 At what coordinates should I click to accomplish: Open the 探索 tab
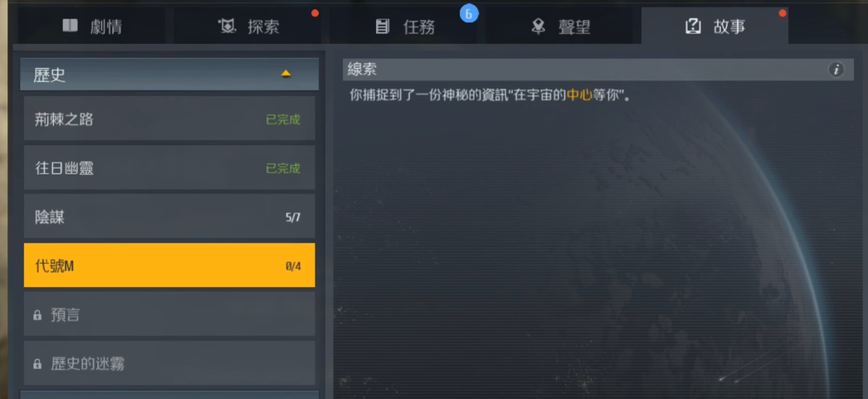pyautogui.click(x=249, y=26)
